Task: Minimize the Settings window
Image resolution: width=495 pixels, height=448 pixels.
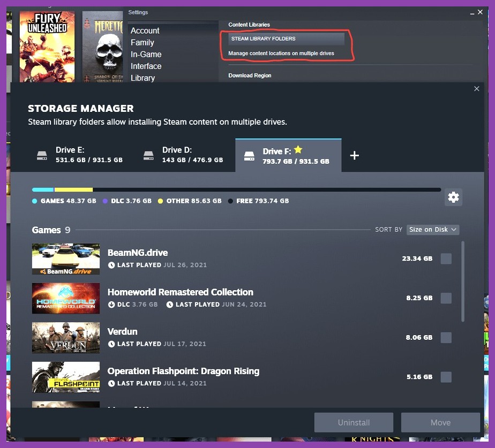Action: pos(472,13)
